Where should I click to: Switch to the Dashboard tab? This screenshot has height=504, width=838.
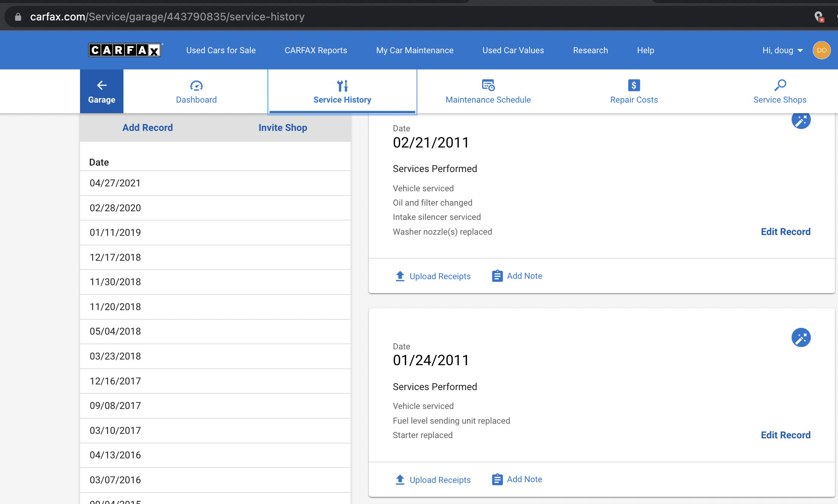click(196, 91)
